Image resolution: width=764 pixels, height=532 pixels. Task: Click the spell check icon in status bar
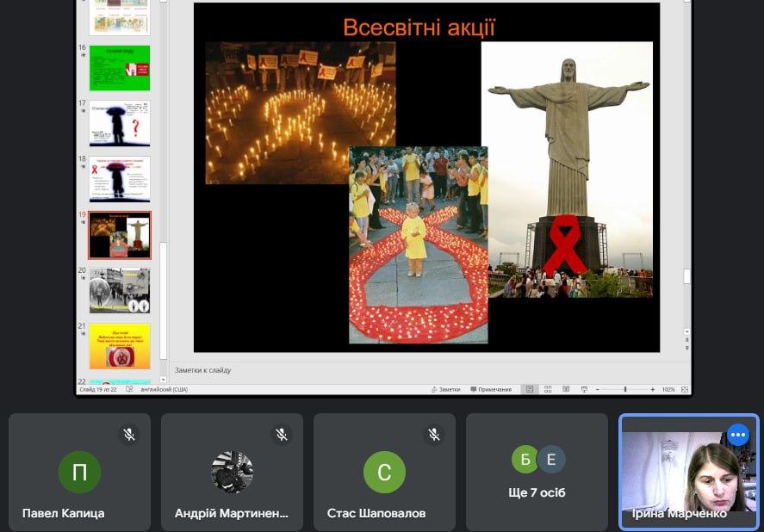129,389
